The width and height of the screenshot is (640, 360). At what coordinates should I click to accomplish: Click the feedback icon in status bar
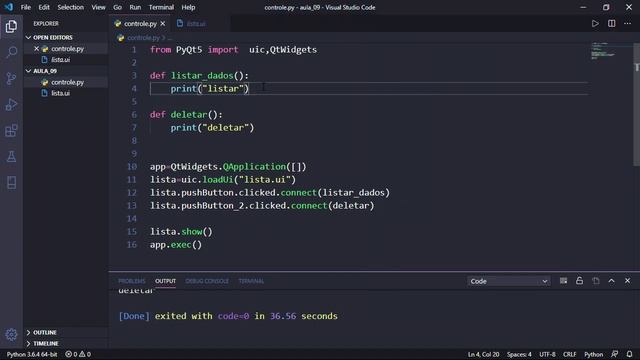(x=614, y=354)
